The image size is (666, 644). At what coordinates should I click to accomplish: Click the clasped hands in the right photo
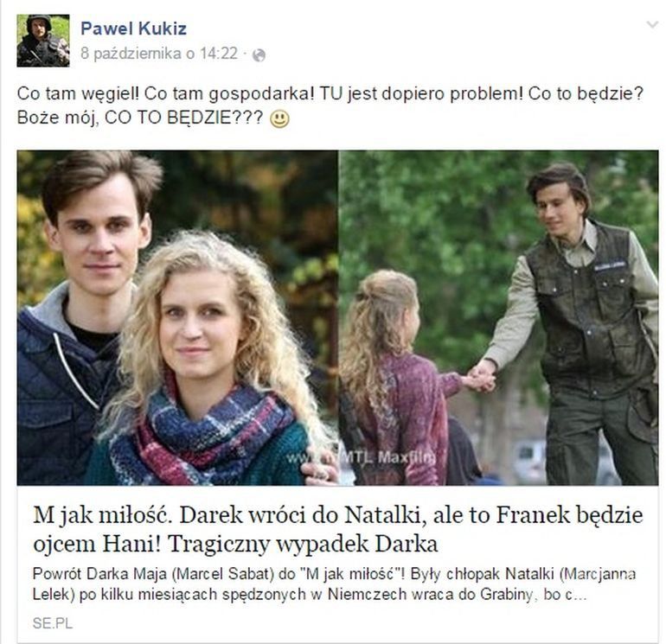tap(480, 377)
